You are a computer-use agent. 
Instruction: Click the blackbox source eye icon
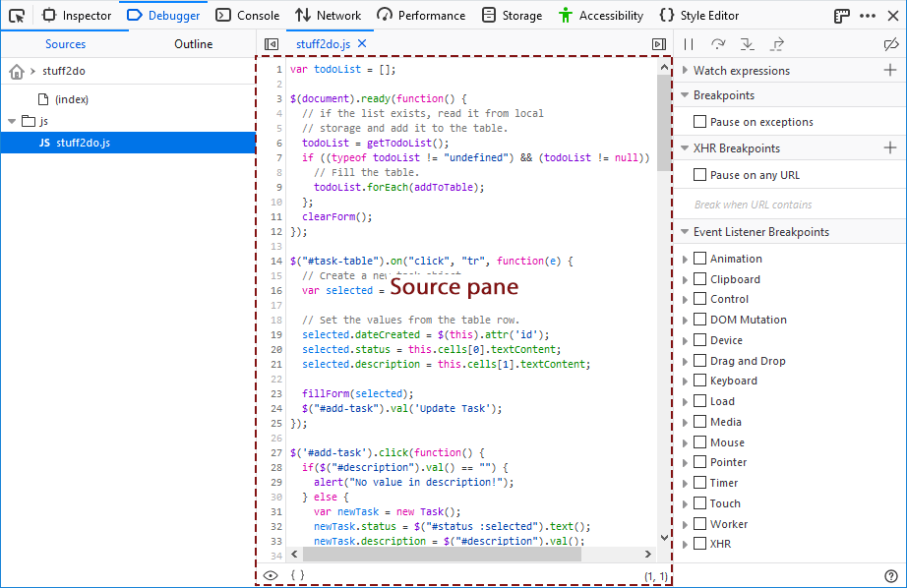click(x=271, y=575)
